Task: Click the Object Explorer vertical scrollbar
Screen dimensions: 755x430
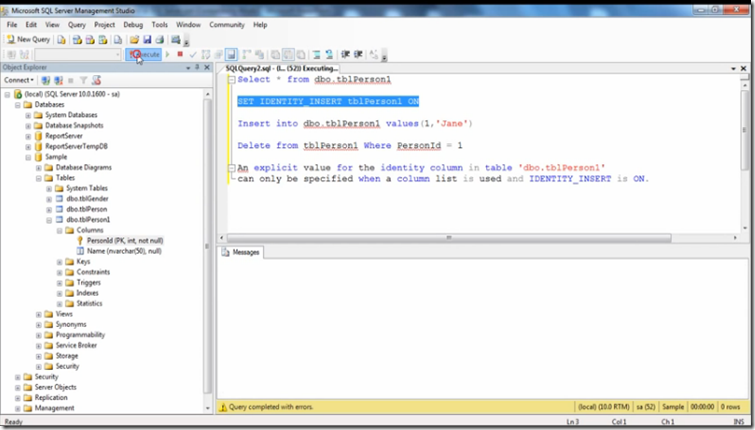Action: [208, 246]
